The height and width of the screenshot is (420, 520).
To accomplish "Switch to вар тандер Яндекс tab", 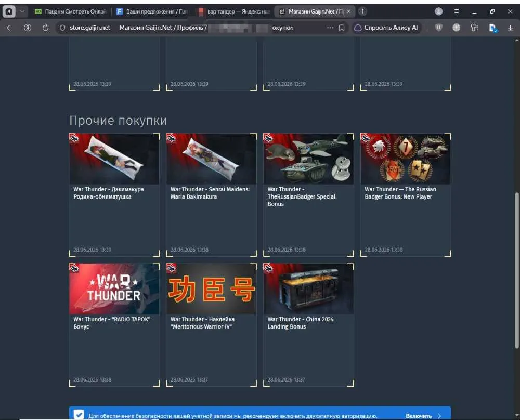I will tap(233, 11).
